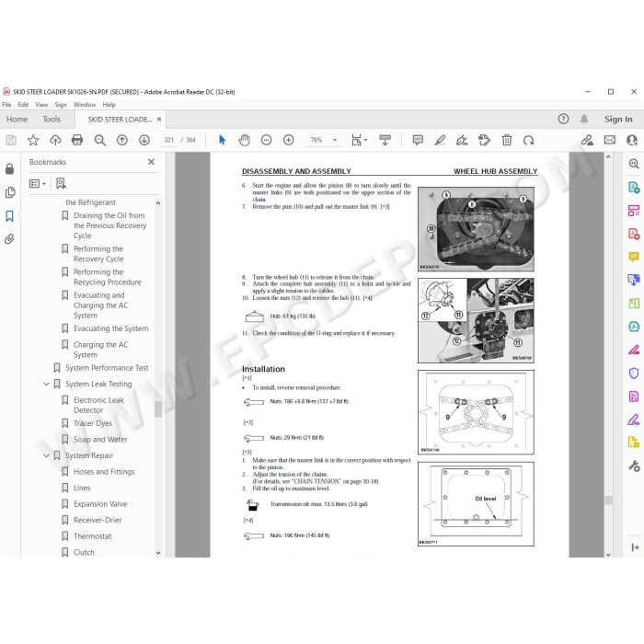Viewport: 644px width, 644px height.
Task: Open the Edit menu
Action: (x=23, y=105)
